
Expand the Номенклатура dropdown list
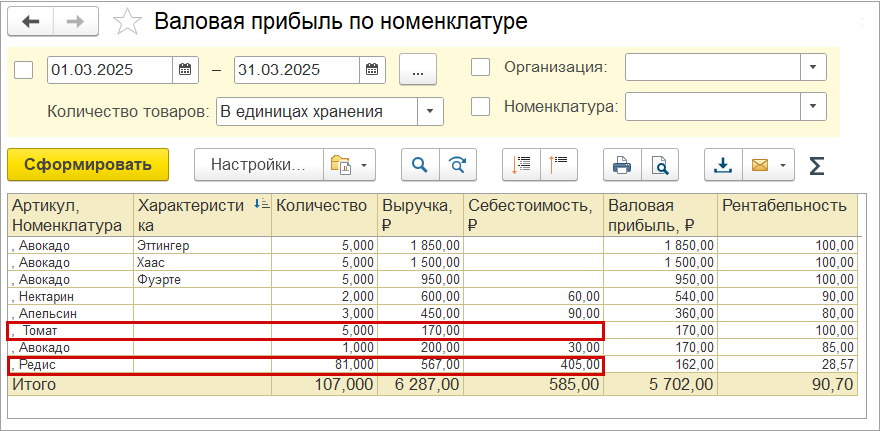click(x=813, y=105)
